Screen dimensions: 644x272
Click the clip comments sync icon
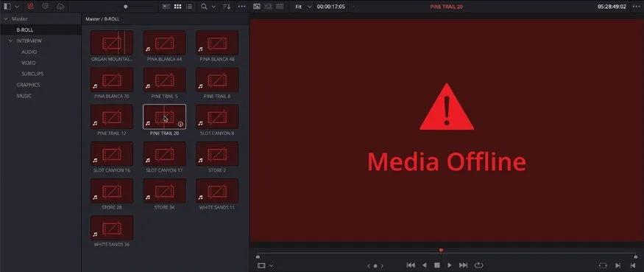pos(45,7)
